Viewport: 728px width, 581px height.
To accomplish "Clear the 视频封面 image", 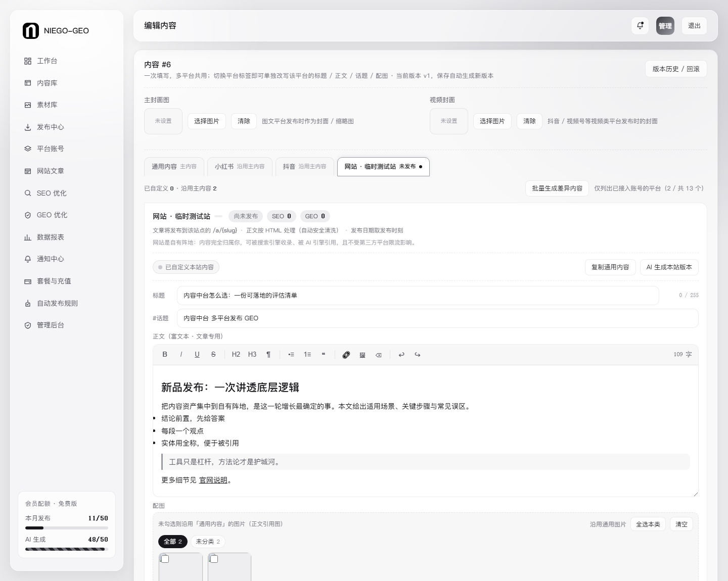I will (529, 121).
